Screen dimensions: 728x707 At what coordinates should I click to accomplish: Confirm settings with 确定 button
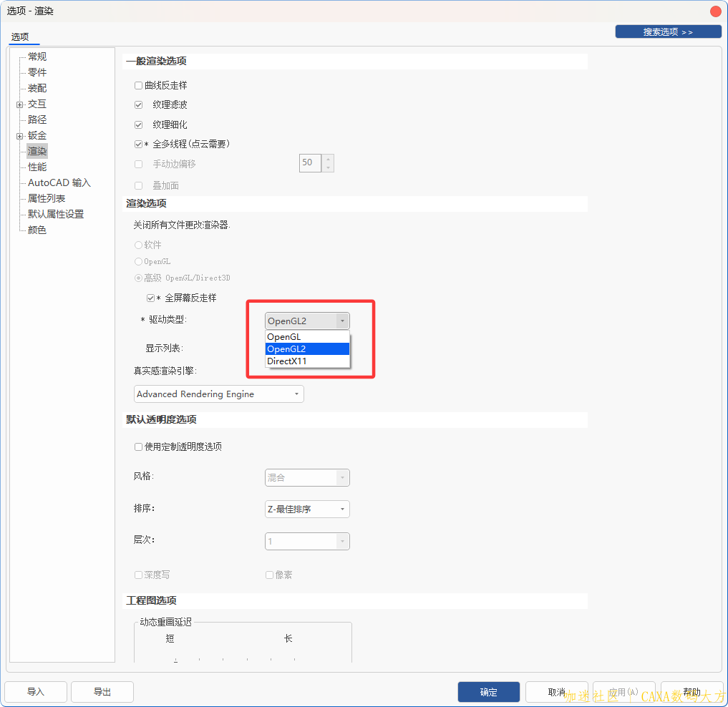pos(488,692)
